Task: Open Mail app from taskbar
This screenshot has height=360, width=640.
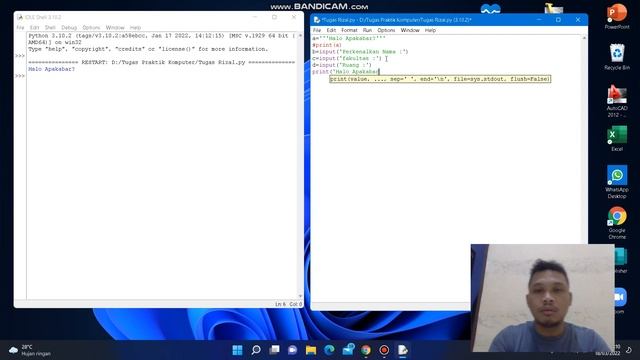Action: 348,350
